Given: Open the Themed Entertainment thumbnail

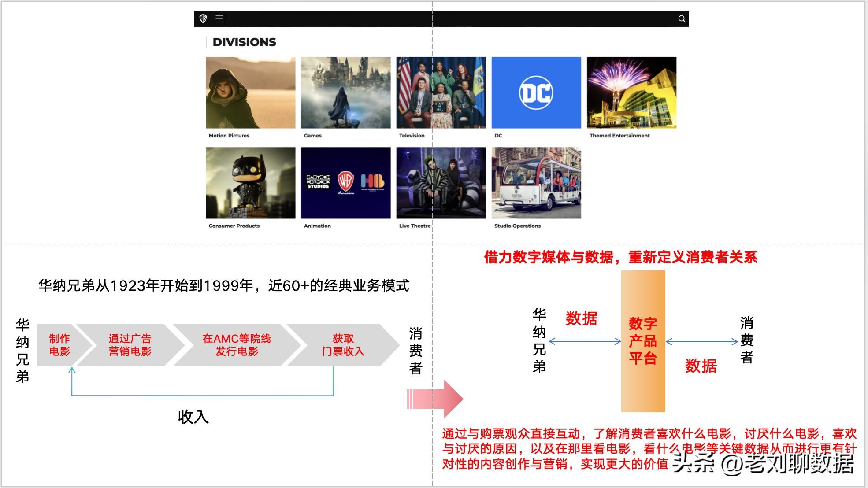Looking at the screenshot, I should [631, 92].
